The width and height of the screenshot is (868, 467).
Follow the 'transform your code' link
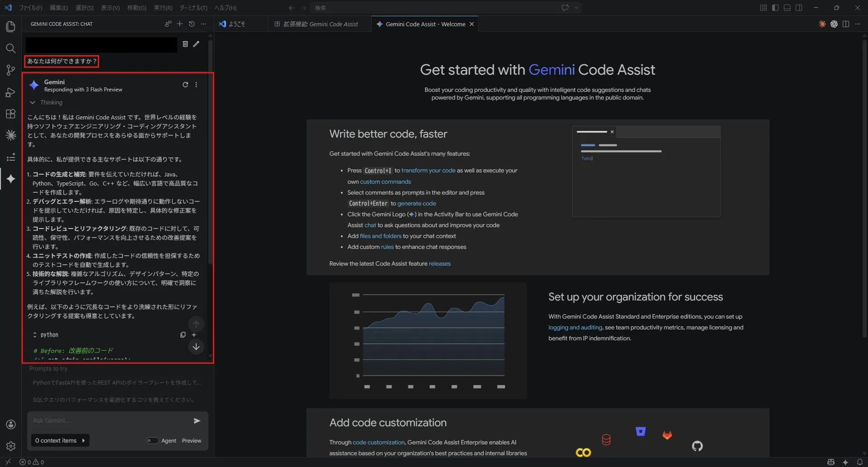(x=428, y=171)
